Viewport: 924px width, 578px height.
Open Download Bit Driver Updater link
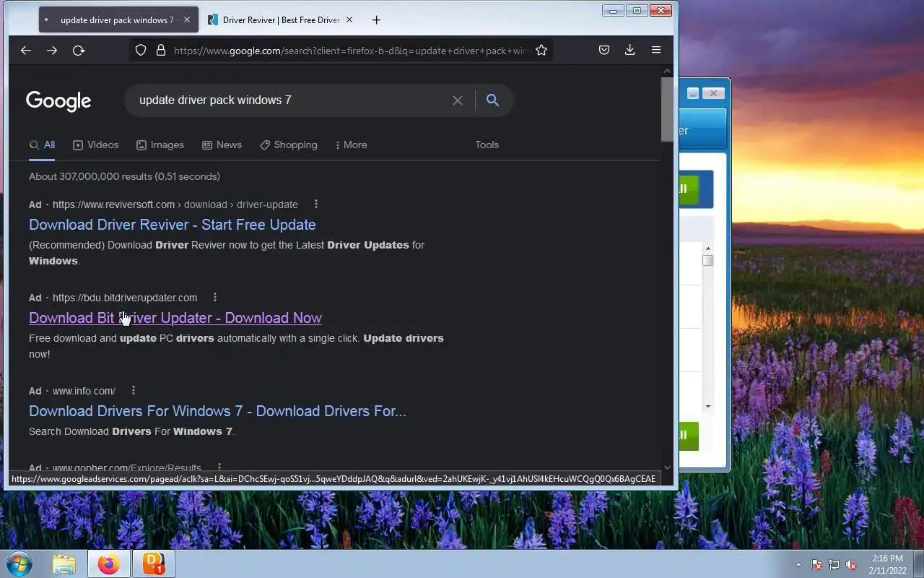click(175, 318)
